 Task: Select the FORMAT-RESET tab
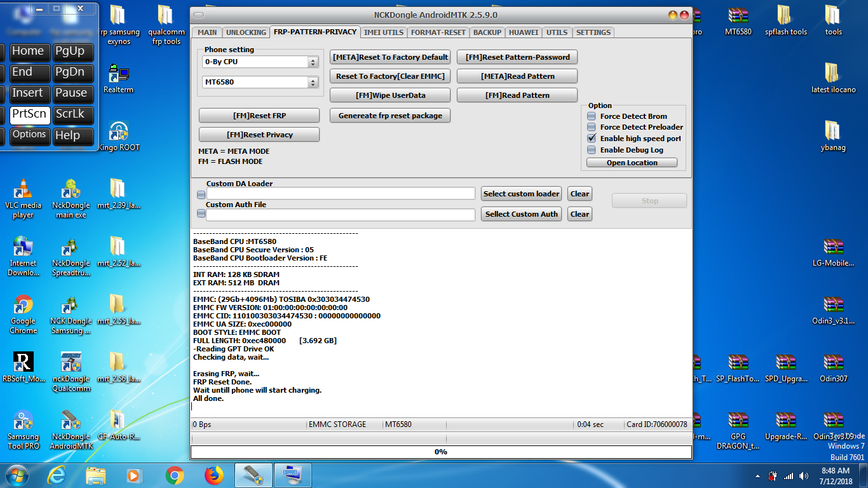pyautogui.click(x=438, y=32)
